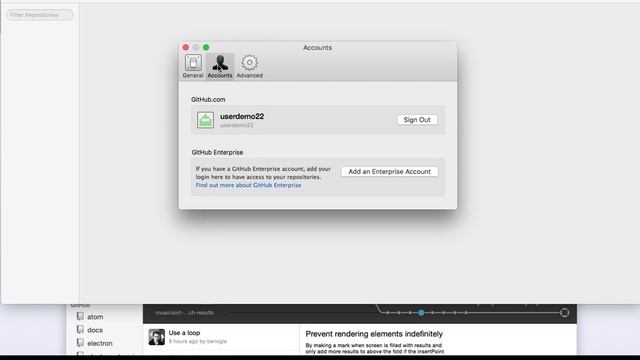Image resolution: width=640 pixels, height=360 pixels.
Task: Click the Filter Repositories search field
Action: tap(40, 15)
